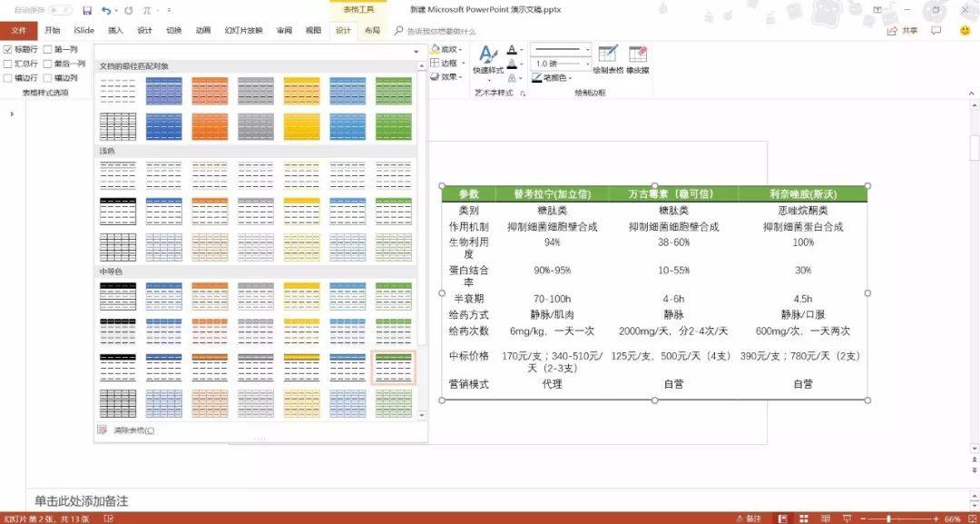Click the spell check icon in status bar
The width and height of the screenshot is (980, 524).
point(107,519)
